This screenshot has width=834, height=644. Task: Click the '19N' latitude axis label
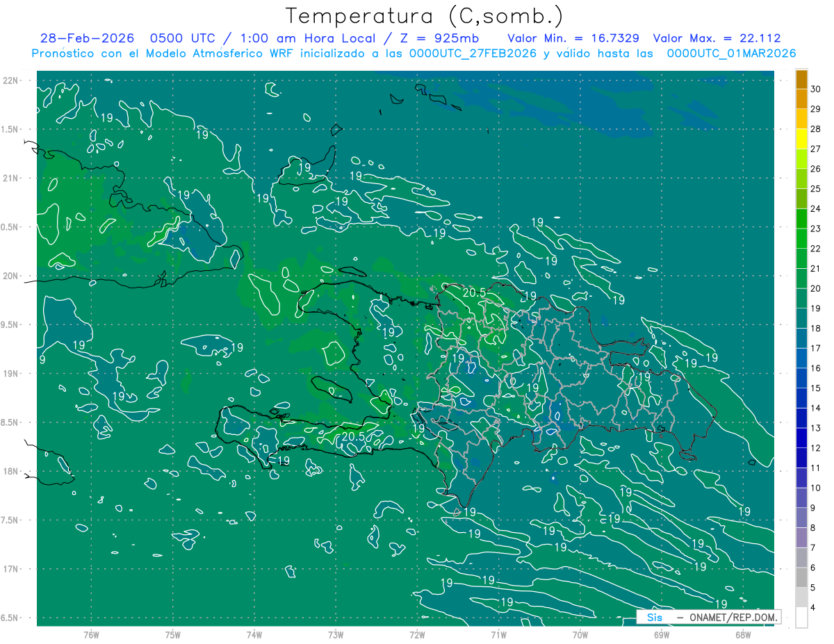click(12, 374)
